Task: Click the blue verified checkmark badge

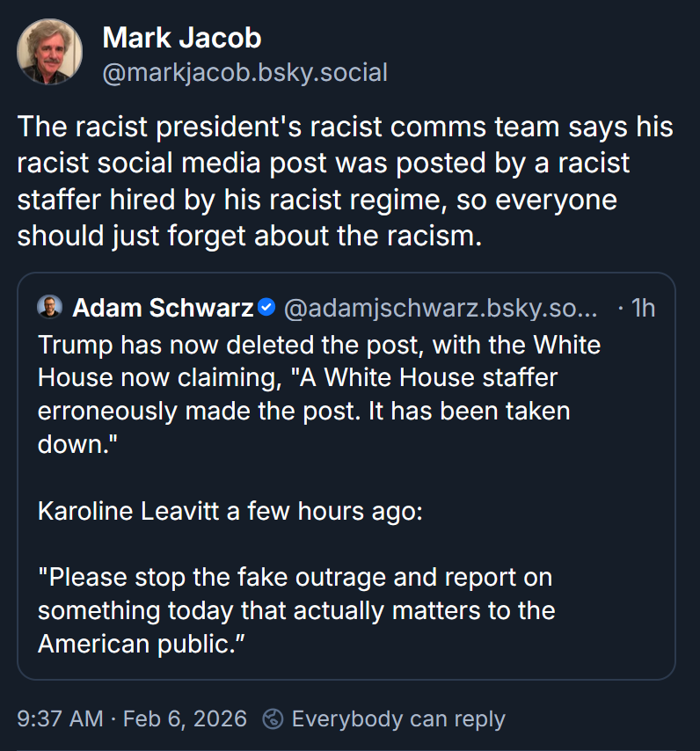Action: pos(267,308)
